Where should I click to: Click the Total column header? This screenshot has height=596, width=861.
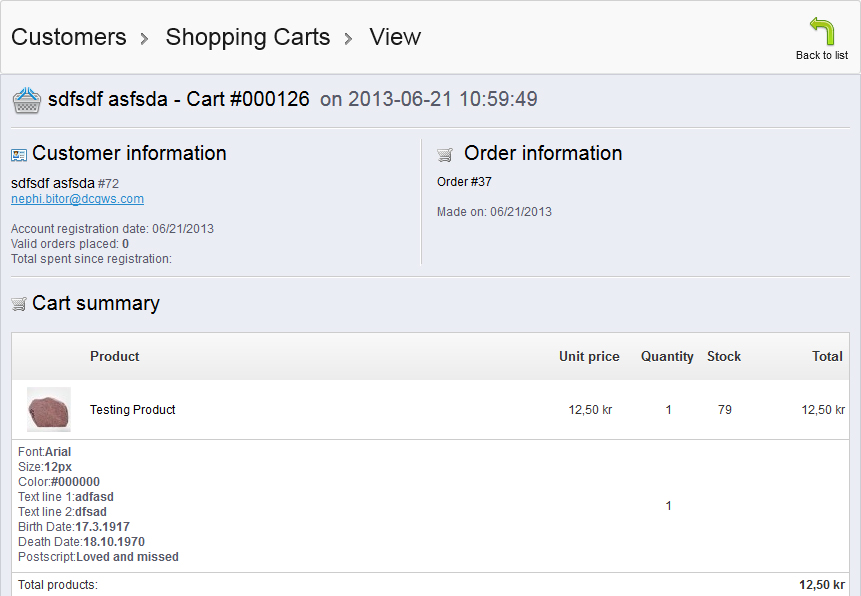(x=827, y=356)
